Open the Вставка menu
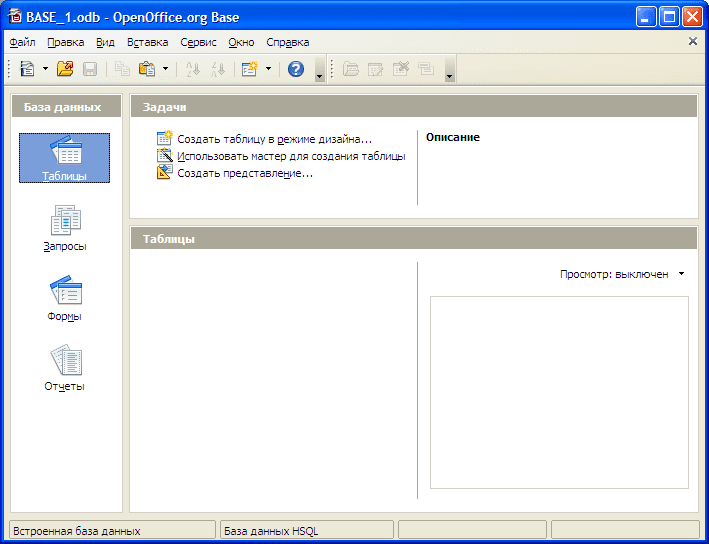The image size is (709, 544). click(x=148, y=42)
